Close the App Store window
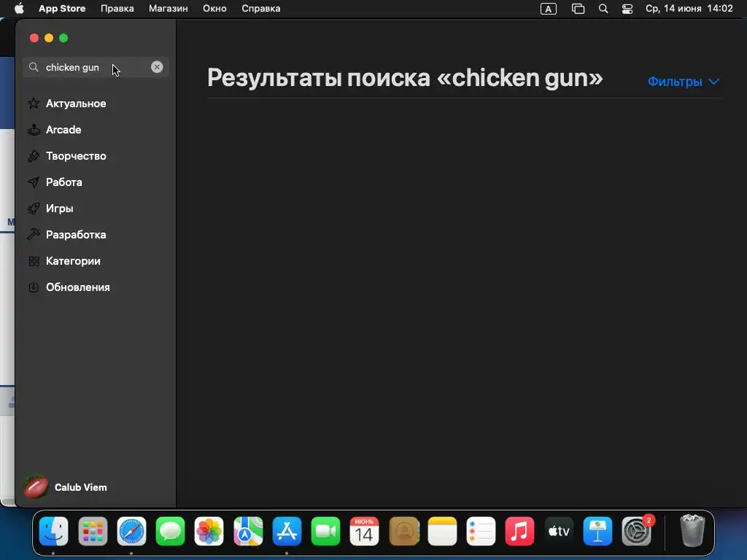The height and width of the screenshot is (560, 747). coord(34,38)
